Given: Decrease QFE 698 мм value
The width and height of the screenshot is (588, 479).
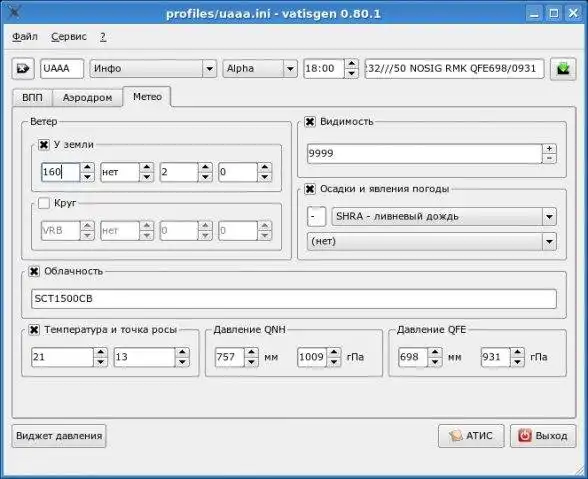Looking at the screenshot, I should tap(435, 362).
